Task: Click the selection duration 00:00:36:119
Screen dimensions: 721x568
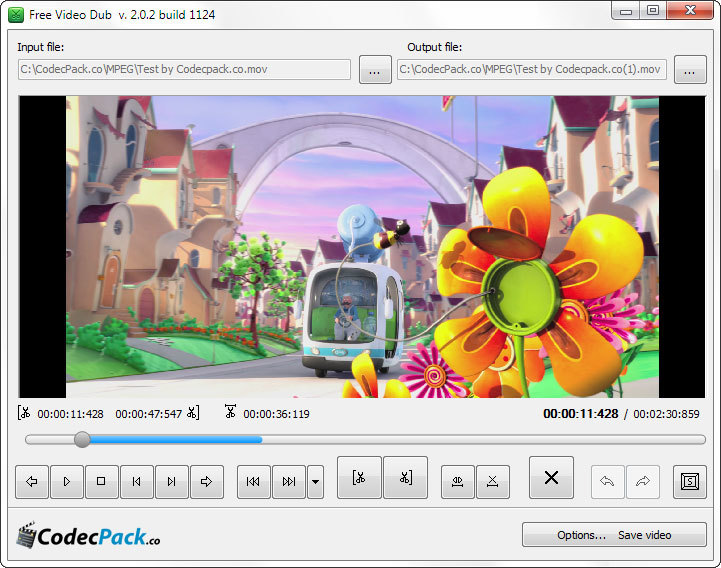Action: [276, 414]
